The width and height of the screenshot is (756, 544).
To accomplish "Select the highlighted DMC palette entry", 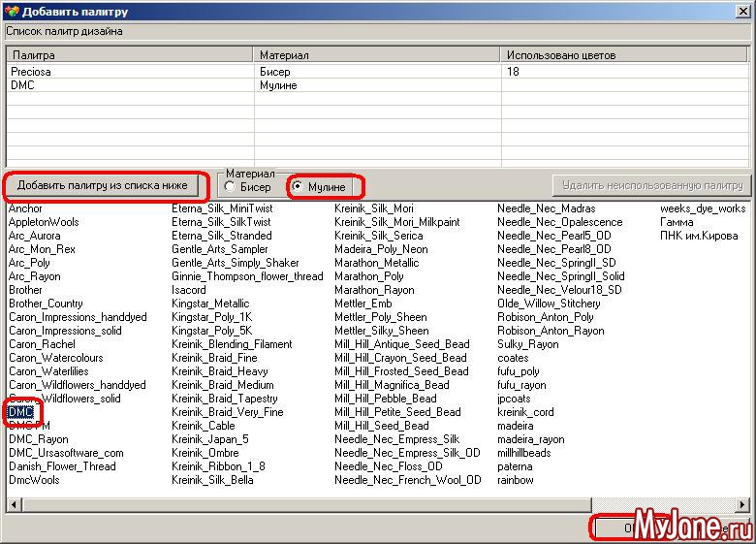I will [x=21, y=412].
